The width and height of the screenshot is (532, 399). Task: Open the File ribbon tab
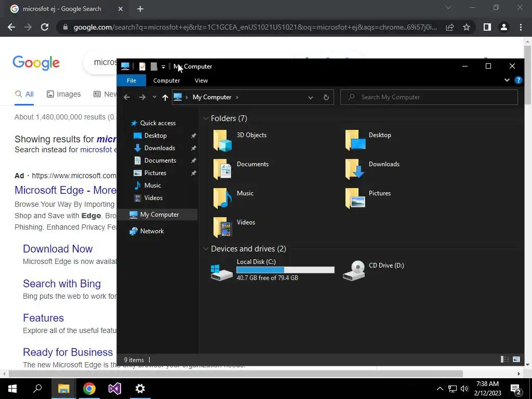click(x=131, y=81)
